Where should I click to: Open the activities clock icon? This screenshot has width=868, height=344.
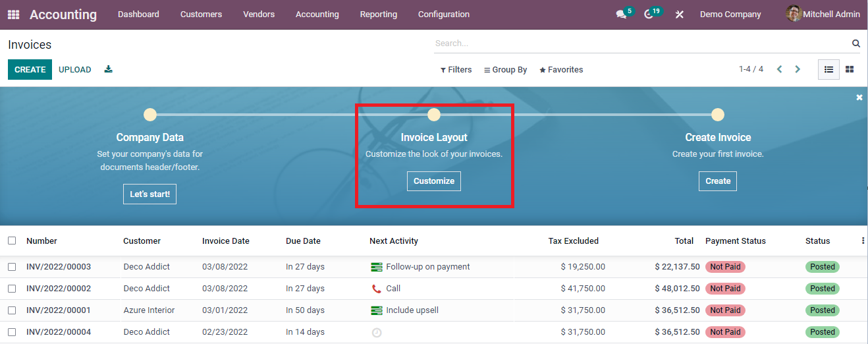tap(649, 14)
